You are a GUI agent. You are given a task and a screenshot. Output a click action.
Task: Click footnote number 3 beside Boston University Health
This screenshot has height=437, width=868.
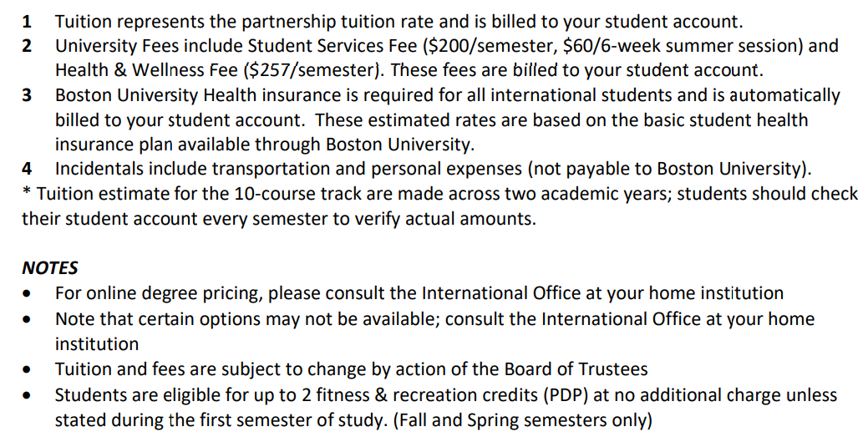point(27,95)
